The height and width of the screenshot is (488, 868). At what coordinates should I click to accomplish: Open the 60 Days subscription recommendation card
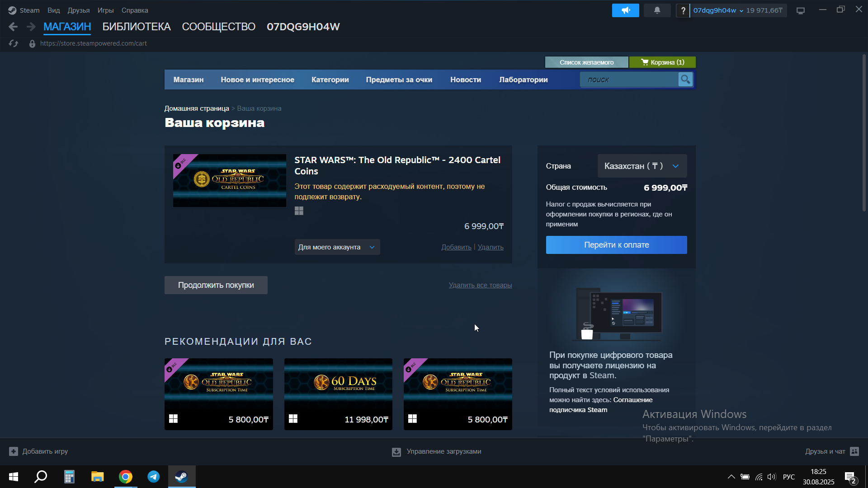[338, 394]
